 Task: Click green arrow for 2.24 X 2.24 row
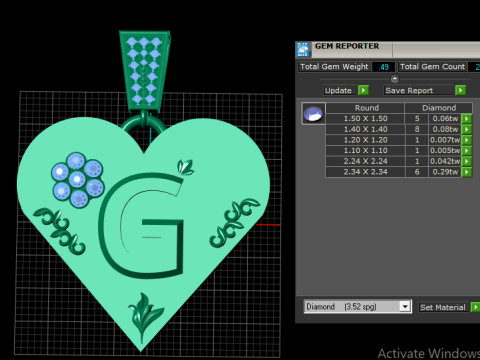point(467,161)
